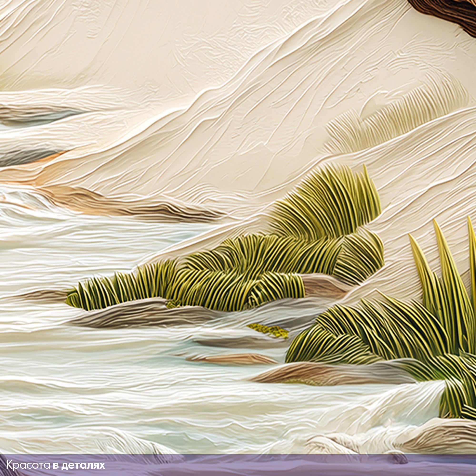Click the dark brown carved wood in top-right corner
The height and width of the screenshot is (476, 476).
tap(453, 15)
